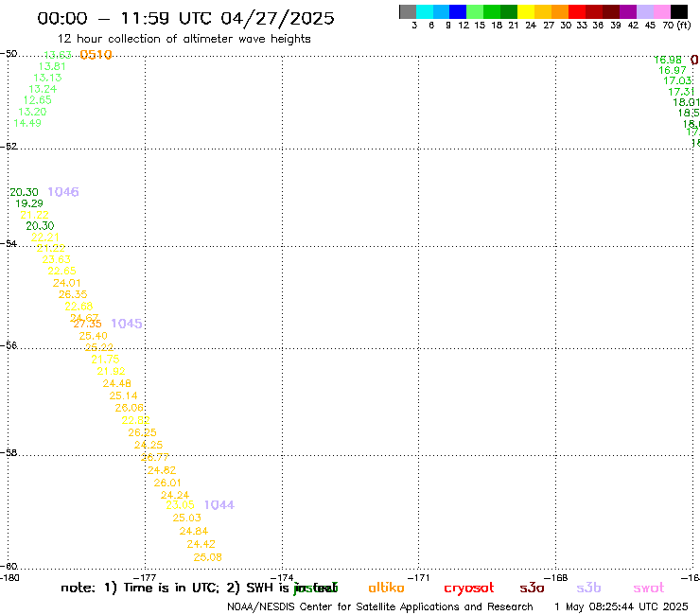The width and height of the screenshot is (700, 615).
Task: Click the wave height value 22.21
Action: [44, 237]
